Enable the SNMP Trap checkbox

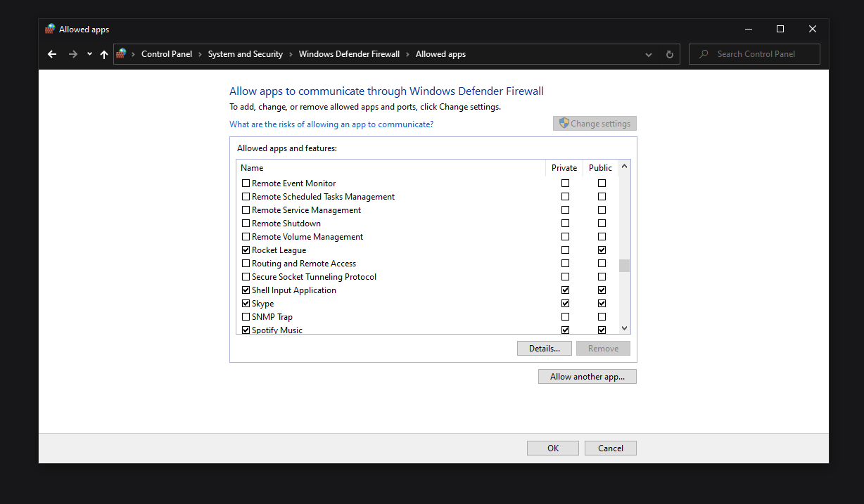246,317
